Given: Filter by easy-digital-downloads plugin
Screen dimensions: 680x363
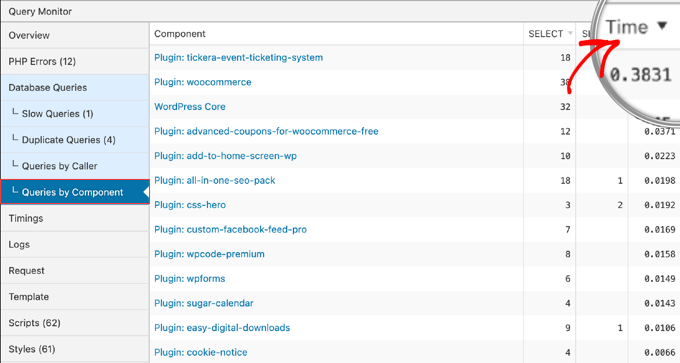Looking at the screenshot, I should click(222, 328).
